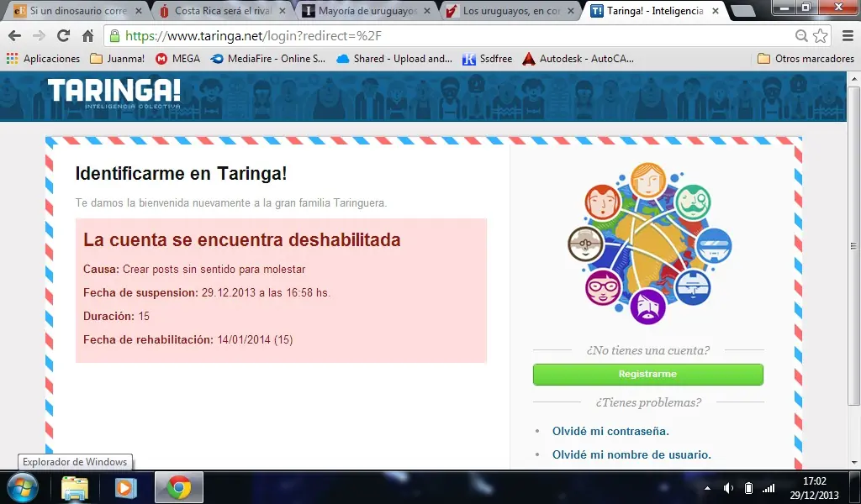This screenshot has height=504, width=861.
Task: Click the 'Olvidé mi contraseña.' link
Action: coord(610,431)
